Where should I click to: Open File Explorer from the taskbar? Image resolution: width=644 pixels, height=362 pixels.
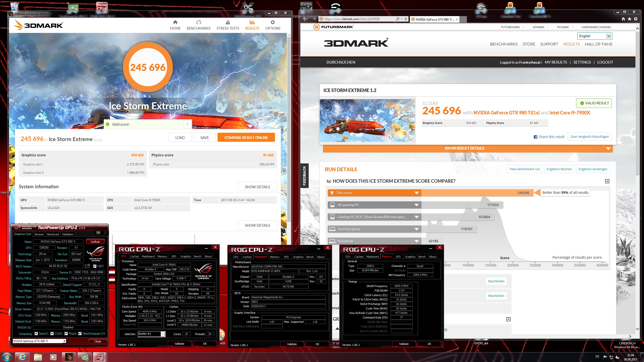(38, 357)
